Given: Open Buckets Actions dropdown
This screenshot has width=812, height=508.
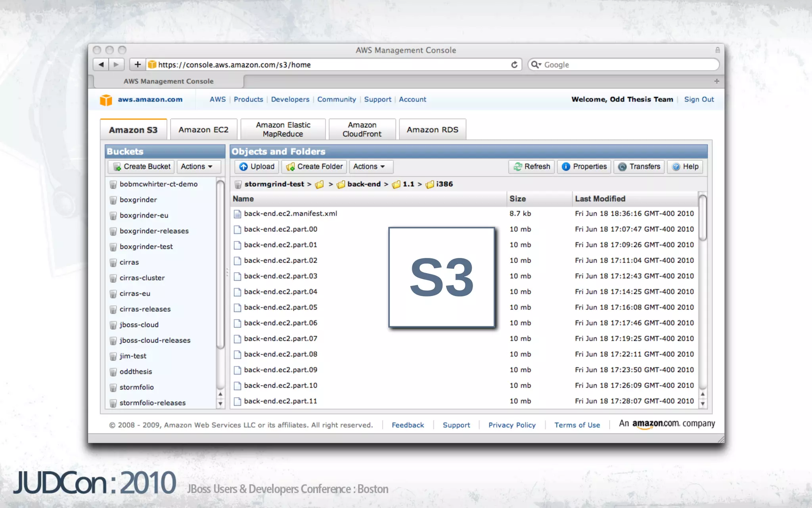Looking at the screenshot, I should click(197, 167).
